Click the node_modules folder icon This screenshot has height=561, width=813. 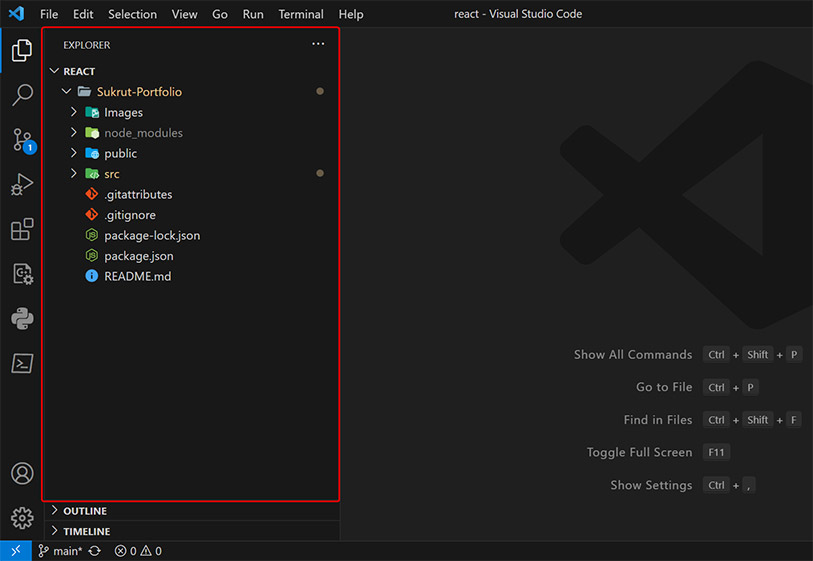pyautogui.click(x=92, y=133)
